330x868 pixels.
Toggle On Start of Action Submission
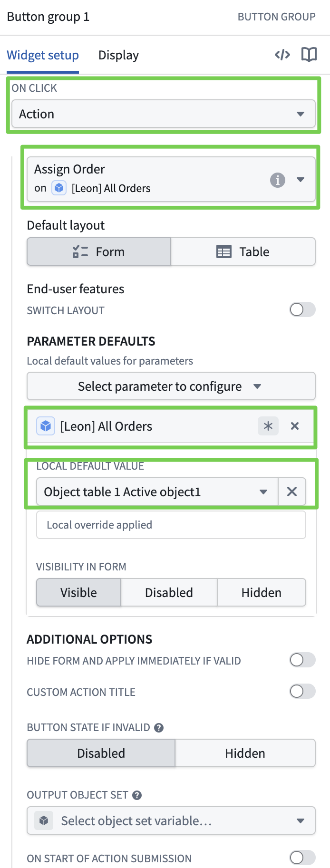click(x=302, y=858)
